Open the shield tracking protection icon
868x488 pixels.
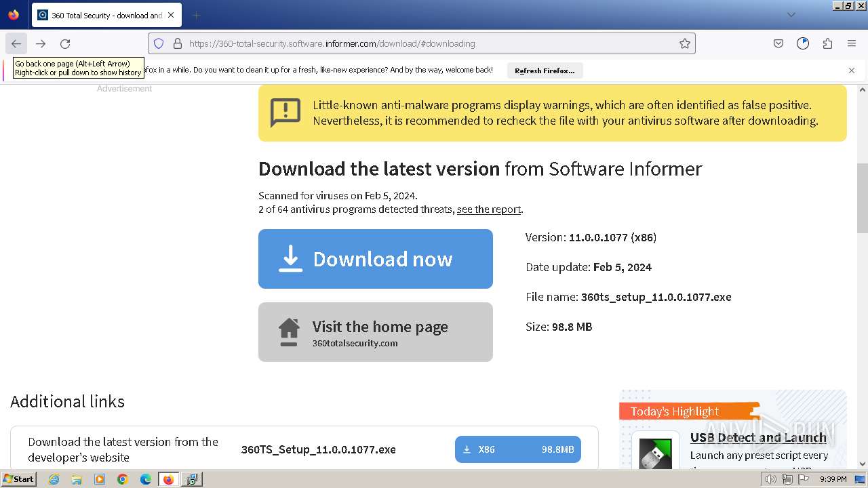159,43
